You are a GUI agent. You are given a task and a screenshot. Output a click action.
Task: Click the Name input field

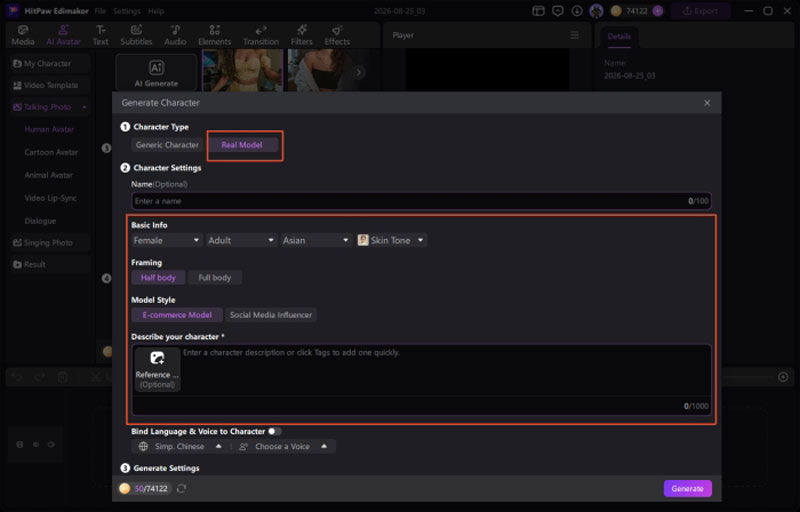(x=421, y=201)
